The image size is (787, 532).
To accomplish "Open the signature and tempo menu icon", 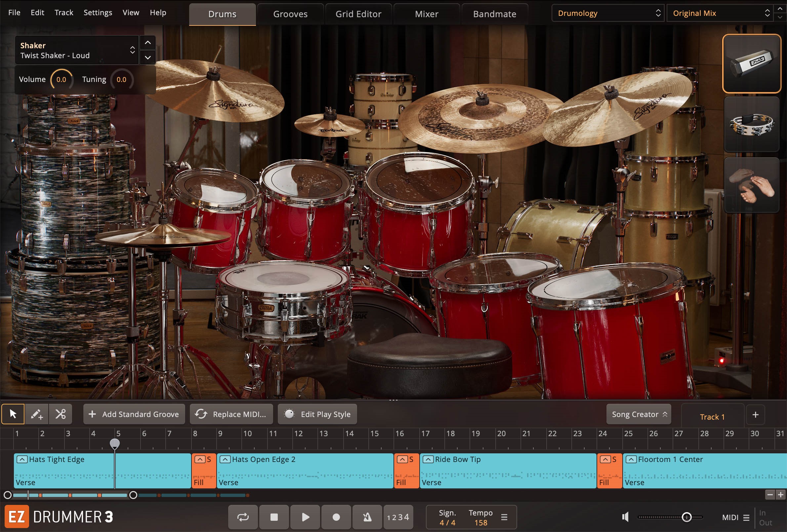I will coord(504,517).
